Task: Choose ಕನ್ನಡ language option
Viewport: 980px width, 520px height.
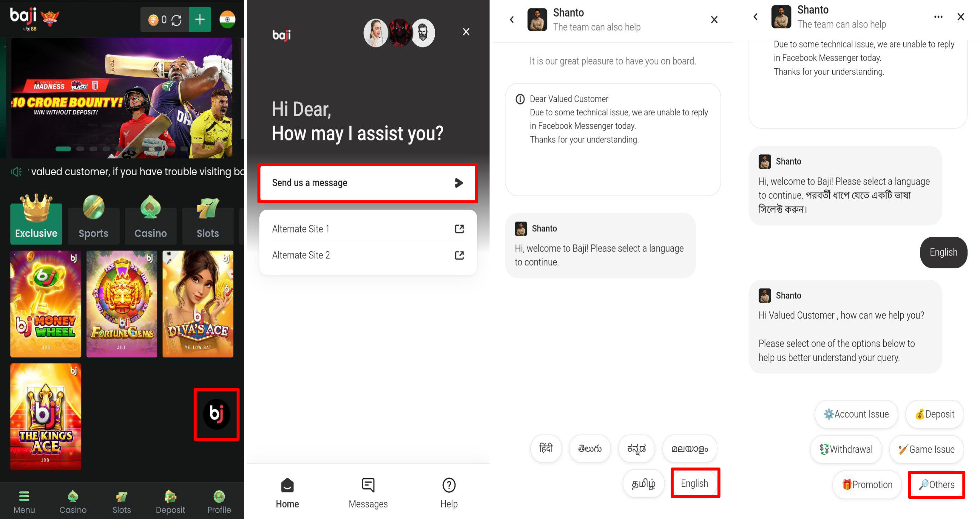Action: coord(636,448)
